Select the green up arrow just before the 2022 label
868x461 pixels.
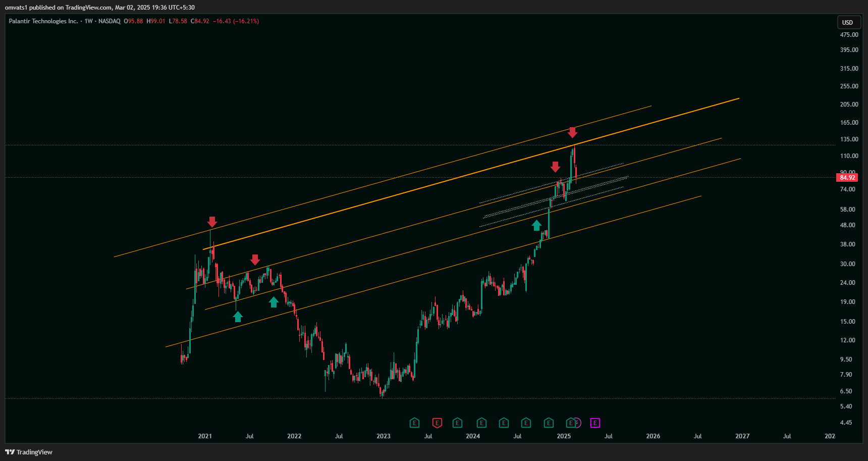click(x=274, y=302)
